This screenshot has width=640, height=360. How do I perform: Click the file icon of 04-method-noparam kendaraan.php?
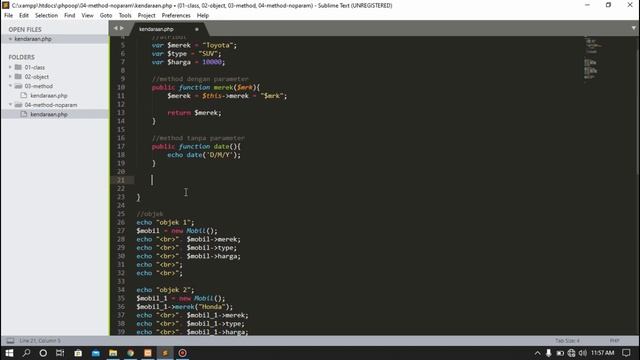pyautogui.click(x=24, y=114)
